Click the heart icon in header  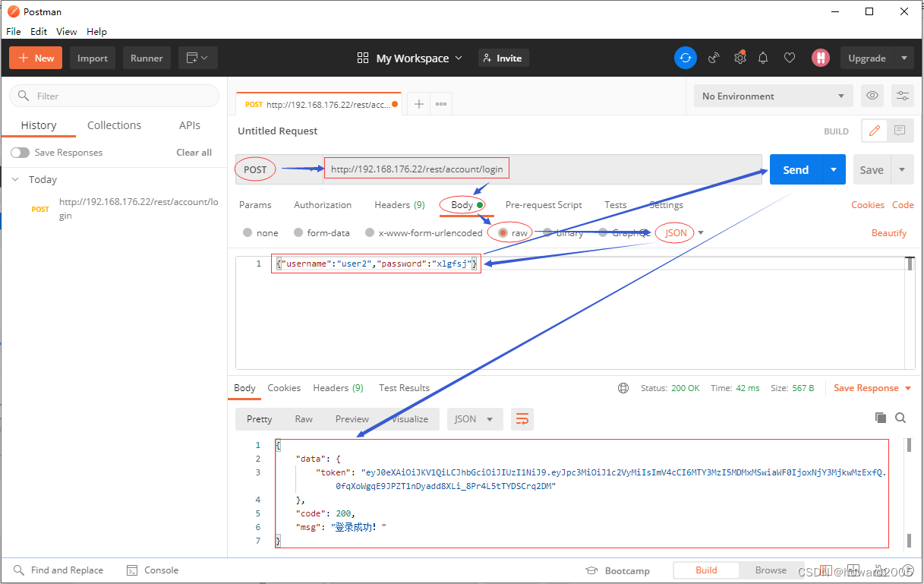pos(790,58)
